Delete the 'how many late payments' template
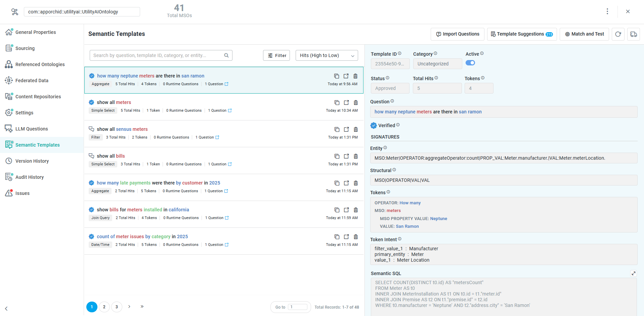This screenshot has height=316, width=644. pos(356,183)
